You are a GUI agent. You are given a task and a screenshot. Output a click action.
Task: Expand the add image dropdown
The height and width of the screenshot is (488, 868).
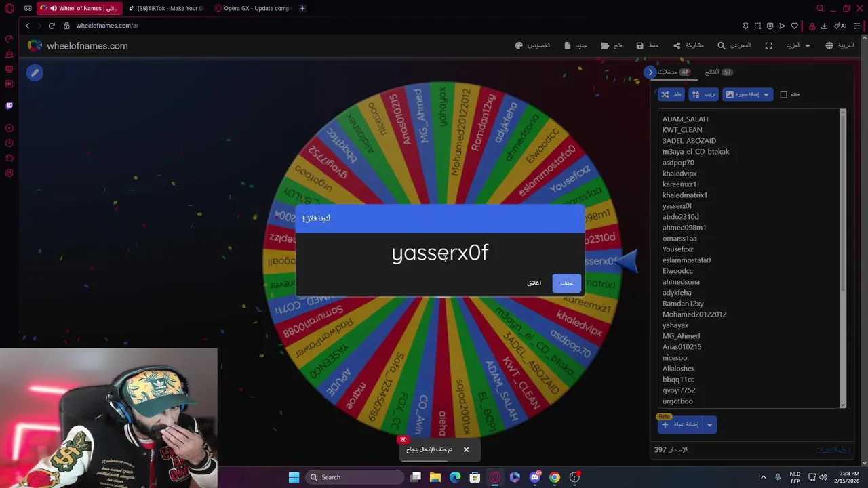click(x=766, y=94)
